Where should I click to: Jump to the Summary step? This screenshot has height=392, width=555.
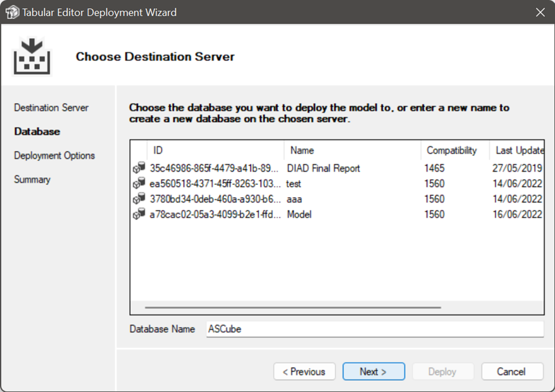32,180
